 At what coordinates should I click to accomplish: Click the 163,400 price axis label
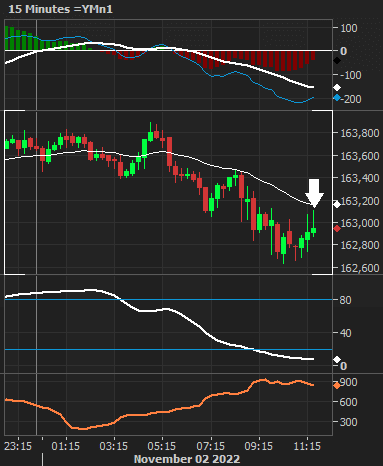[x=360, y=178]
